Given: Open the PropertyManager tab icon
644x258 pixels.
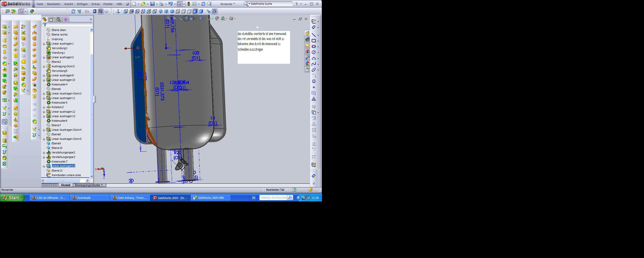Looking at the screenshot, I should 52,19.
